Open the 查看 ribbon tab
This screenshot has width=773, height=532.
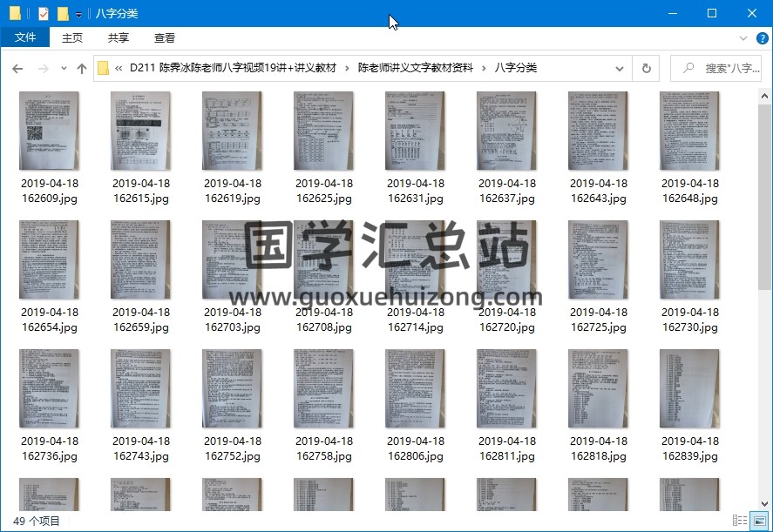coord(165,38)
